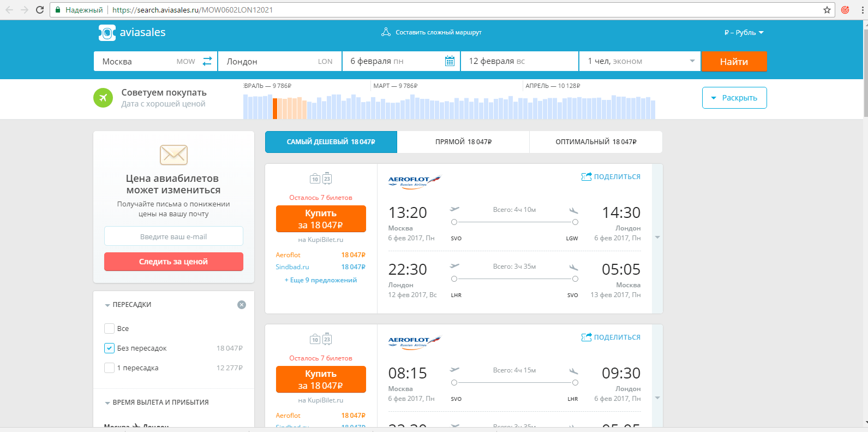Click the red browser extension icon
Screen dimensions: 868x432
tap(845, 10)
